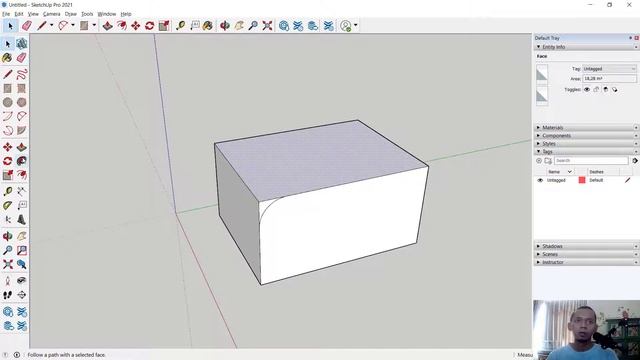Select the Zoom Window tool

coord(22,250)
